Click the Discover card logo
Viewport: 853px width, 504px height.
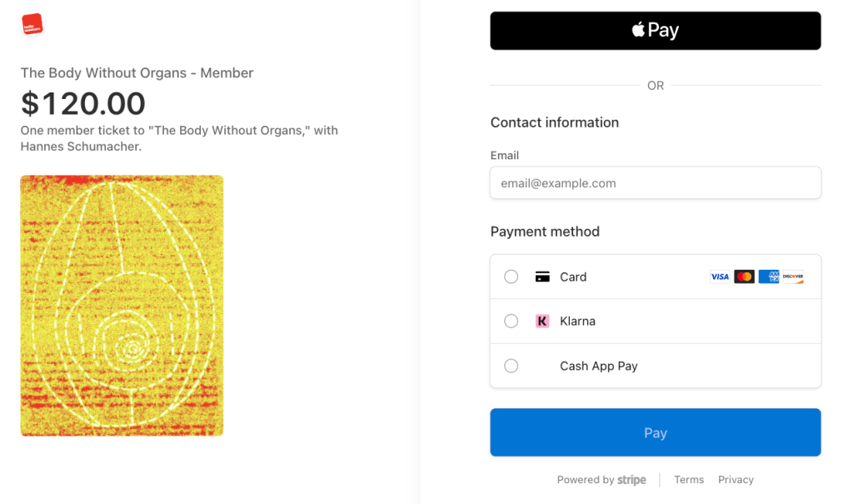[793, 277]
